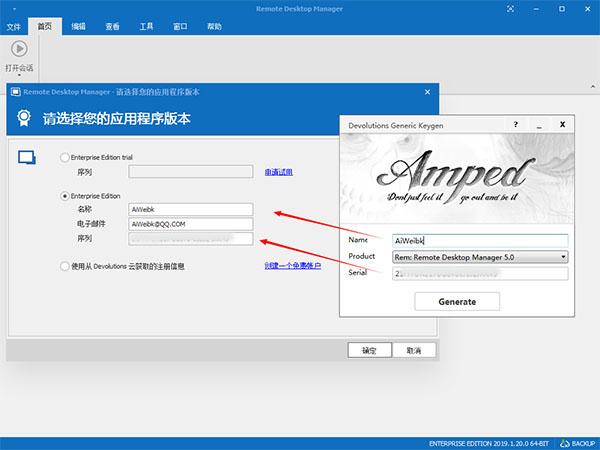Expand the 打开会话 dropdown arrow
This screenshot has height=450, width=600.
click(19, 75)
